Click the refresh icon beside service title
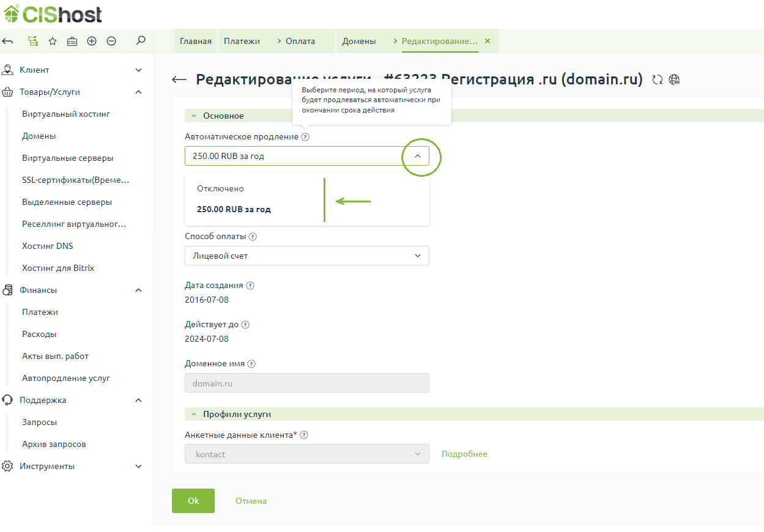The image size is (764, 532). click(658, 79)
